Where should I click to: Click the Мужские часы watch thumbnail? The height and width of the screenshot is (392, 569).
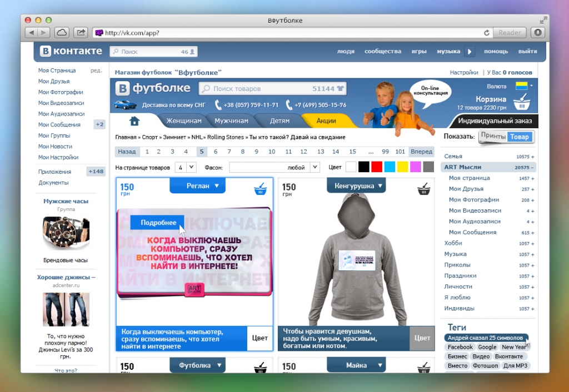66,233
